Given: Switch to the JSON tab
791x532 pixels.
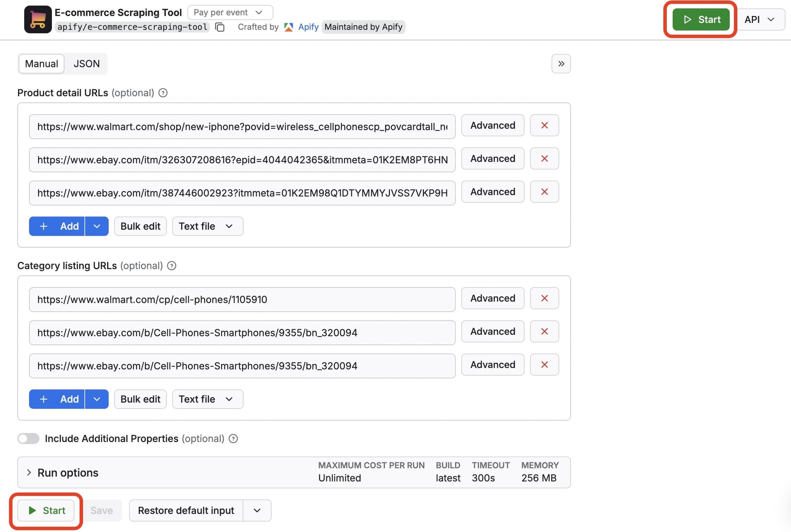Looking at the screenshot, I should 87,64.
